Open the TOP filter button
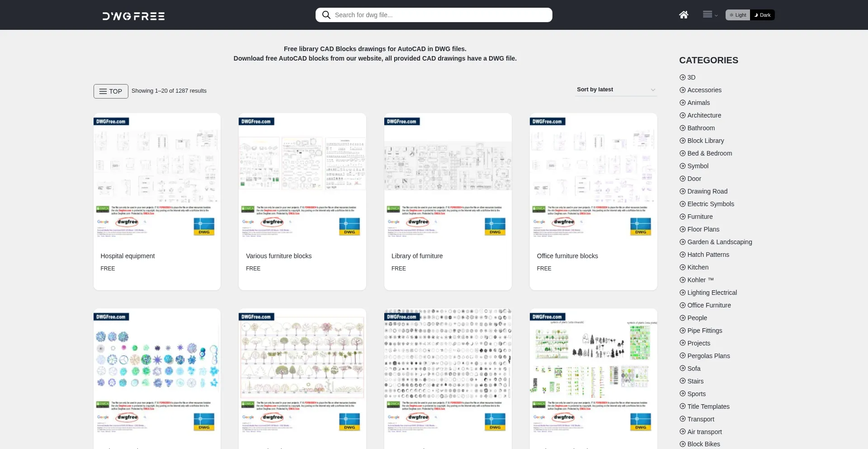 click(111, 91)
